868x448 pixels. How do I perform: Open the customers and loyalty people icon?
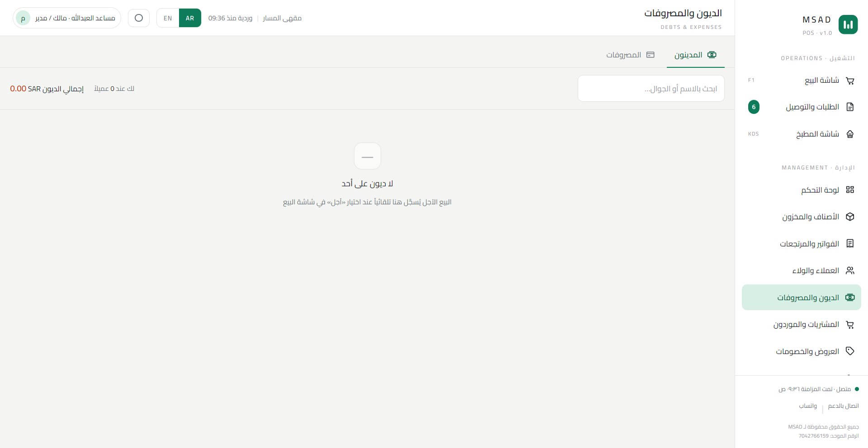(x=850, y=271)
